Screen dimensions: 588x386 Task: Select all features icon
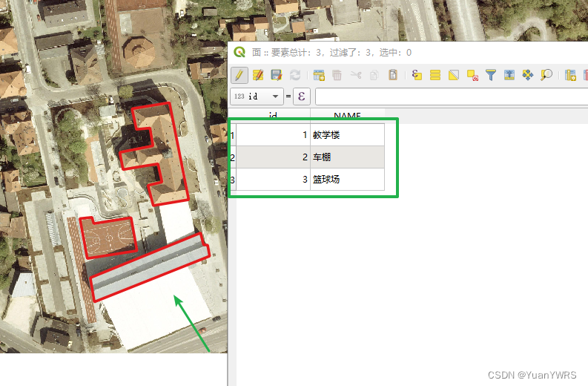pos(435,75)
